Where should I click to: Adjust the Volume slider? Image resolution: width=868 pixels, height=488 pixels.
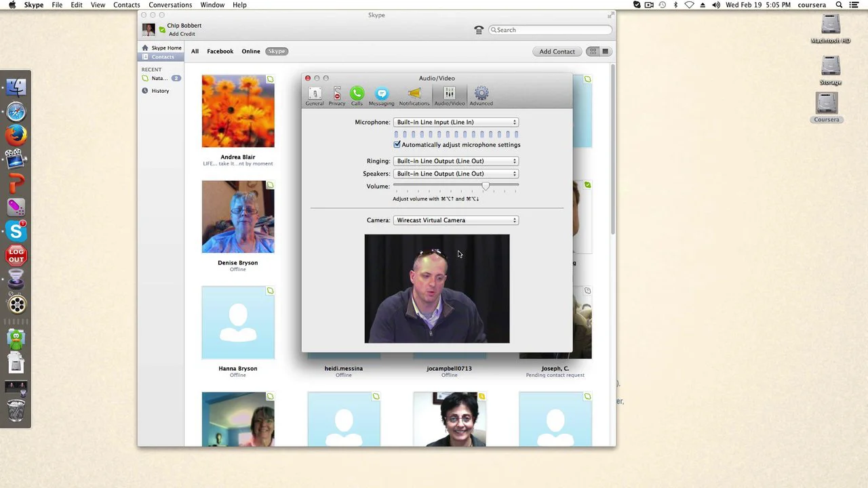click(x=486, y=186)
